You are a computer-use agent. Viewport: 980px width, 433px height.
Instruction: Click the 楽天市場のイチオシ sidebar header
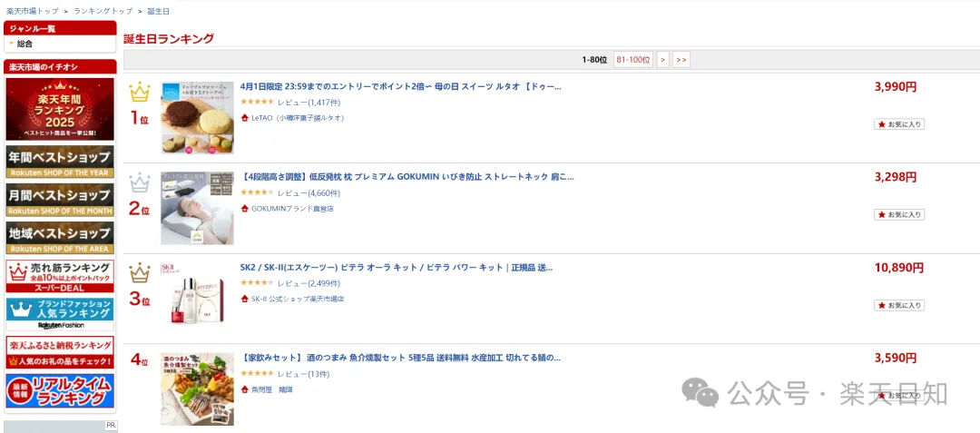tap(60, 67)
